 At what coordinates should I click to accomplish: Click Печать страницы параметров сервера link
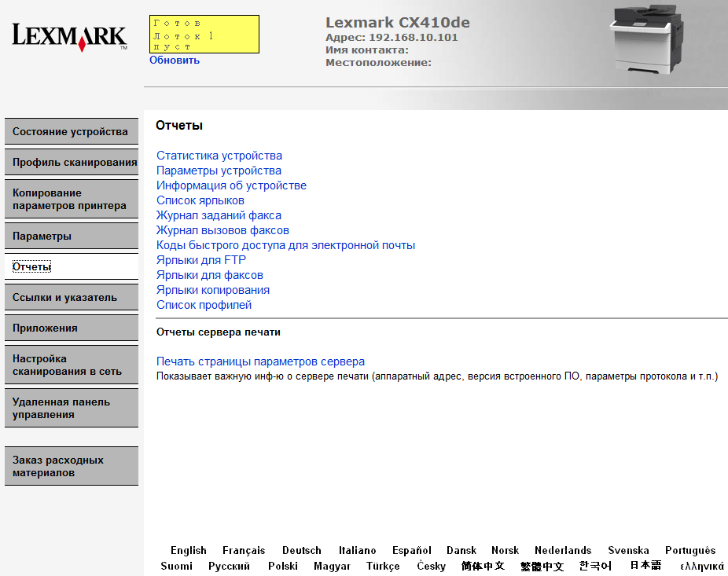[260, 361]
